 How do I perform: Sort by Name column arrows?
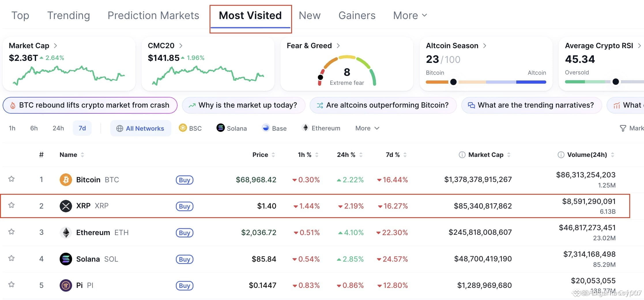(82, 155)
